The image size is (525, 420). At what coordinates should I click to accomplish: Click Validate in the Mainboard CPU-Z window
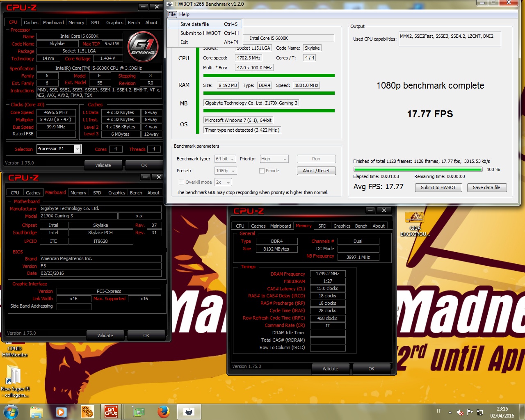tap(105, 336)
